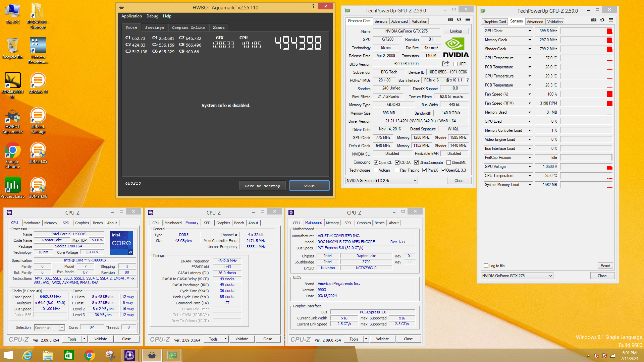Toggle DirectML checkbox in GPU-Z
Viewport: 644px width, 362px height.
[x=448, y=163]
